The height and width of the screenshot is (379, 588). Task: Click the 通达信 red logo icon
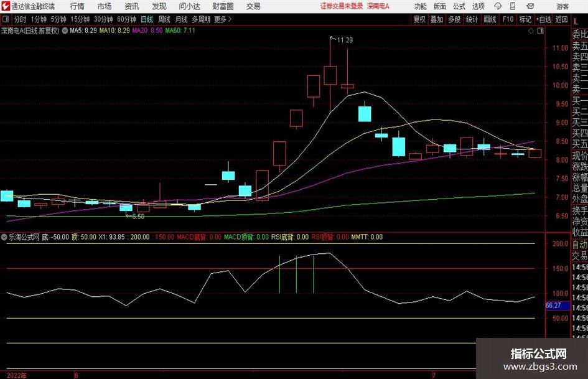[x=6, y=6]
